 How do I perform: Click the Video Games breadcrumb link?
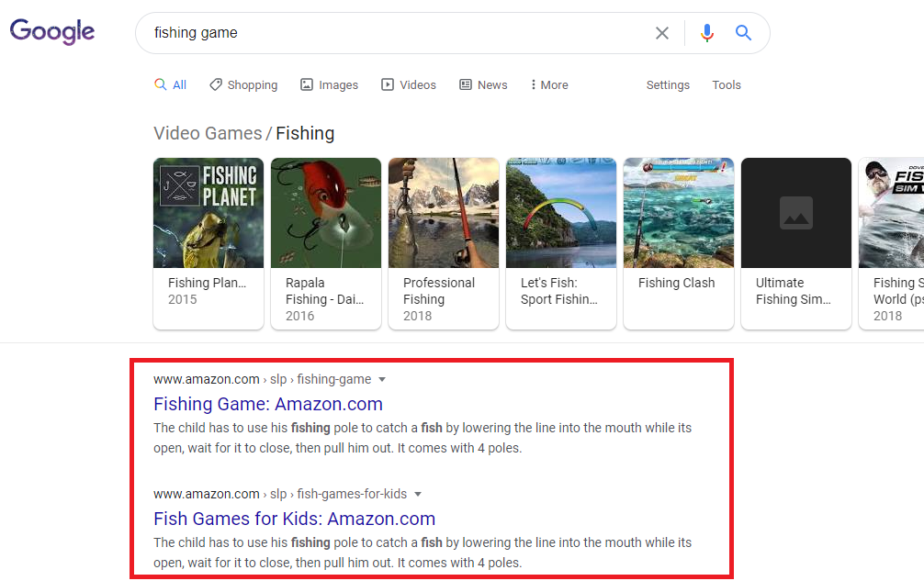tap(208, 134)
